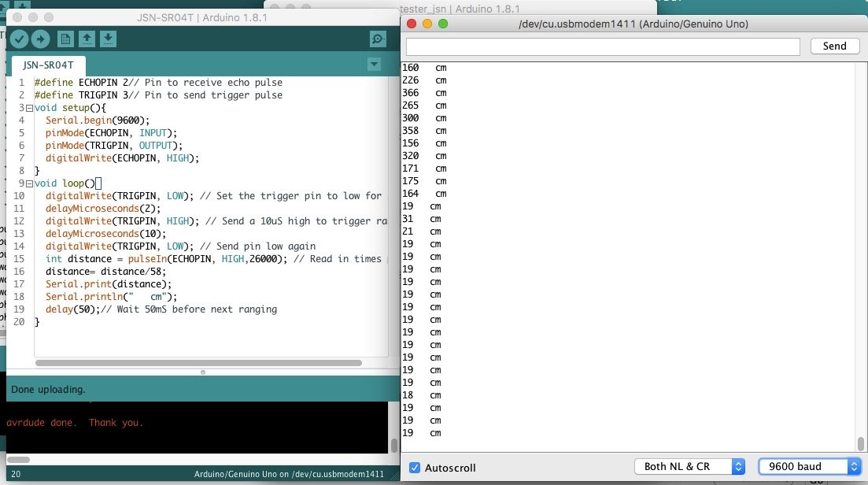Collapse the setup() function fold marker

(29, 108)
